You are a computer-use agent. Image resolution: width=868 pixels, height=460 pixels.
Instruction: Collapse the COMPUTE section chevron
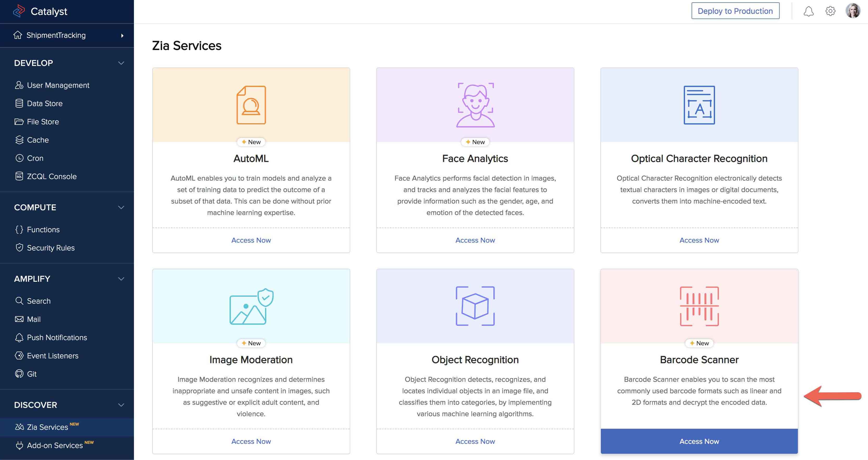click(121, 207)
